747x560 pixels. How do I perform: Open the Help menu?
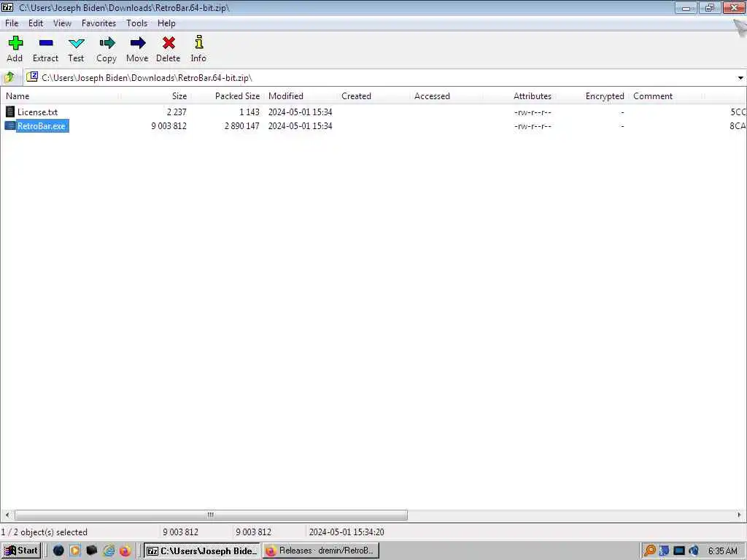166,23
